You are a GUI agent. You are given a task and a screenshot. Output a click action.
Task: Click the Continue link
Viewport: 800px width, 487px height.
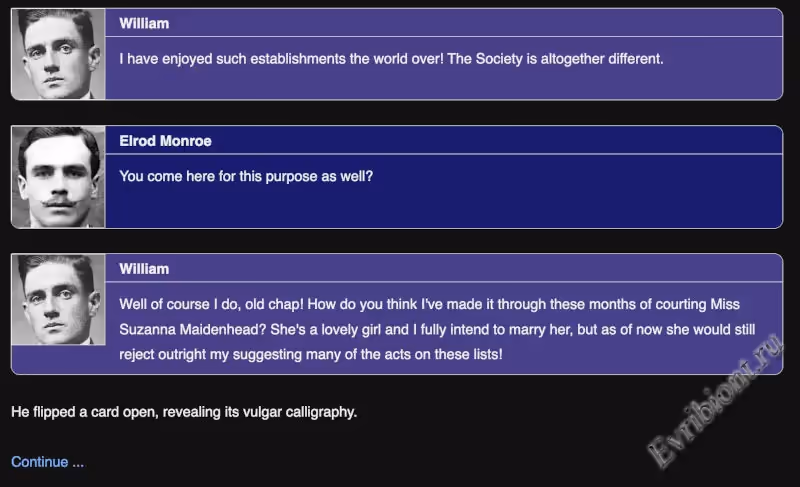click(x=47, y=462)
